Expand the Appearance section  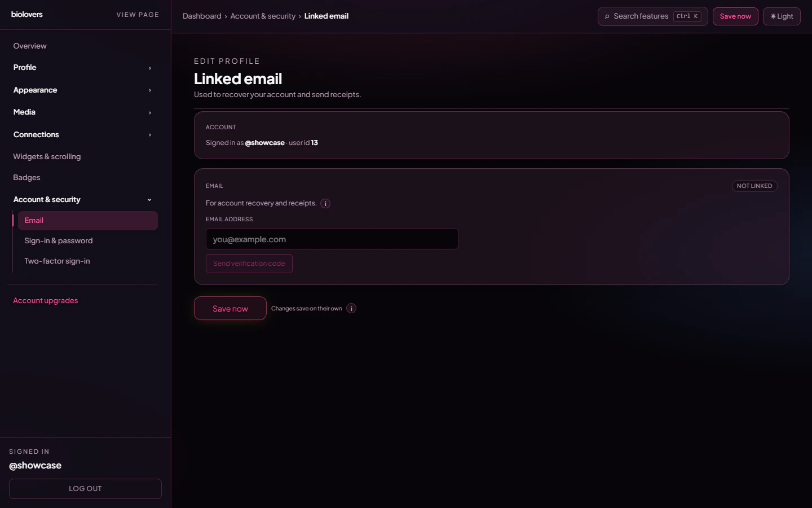click(149, 90)
